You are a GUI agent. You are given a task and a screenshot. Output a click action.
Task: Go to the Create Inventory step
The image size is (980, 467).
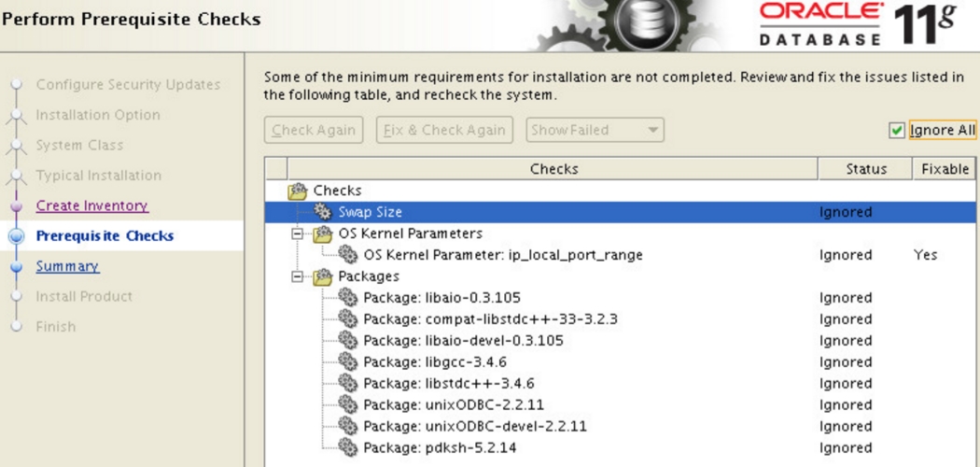click(x=91, y=205)
